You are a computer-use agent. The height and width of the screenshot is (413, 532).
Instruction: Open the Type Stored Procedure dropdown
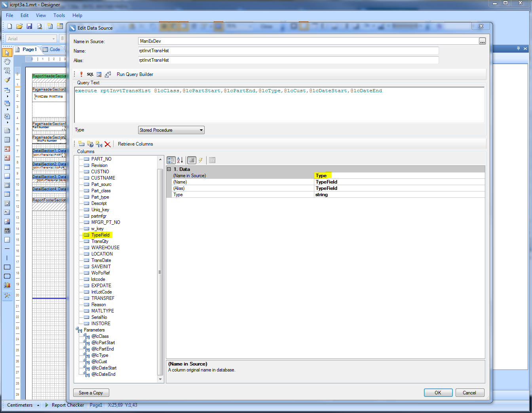tap(171, 130)
